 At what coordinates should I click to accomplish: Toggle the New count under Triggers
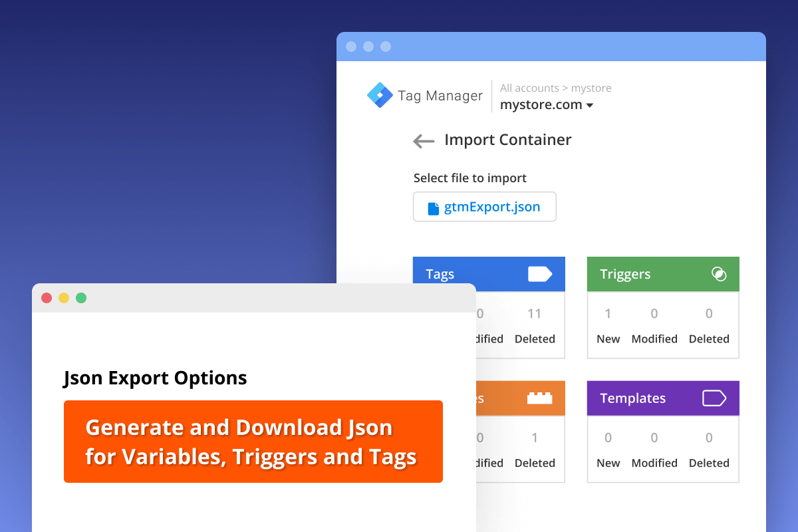point(608,326)
